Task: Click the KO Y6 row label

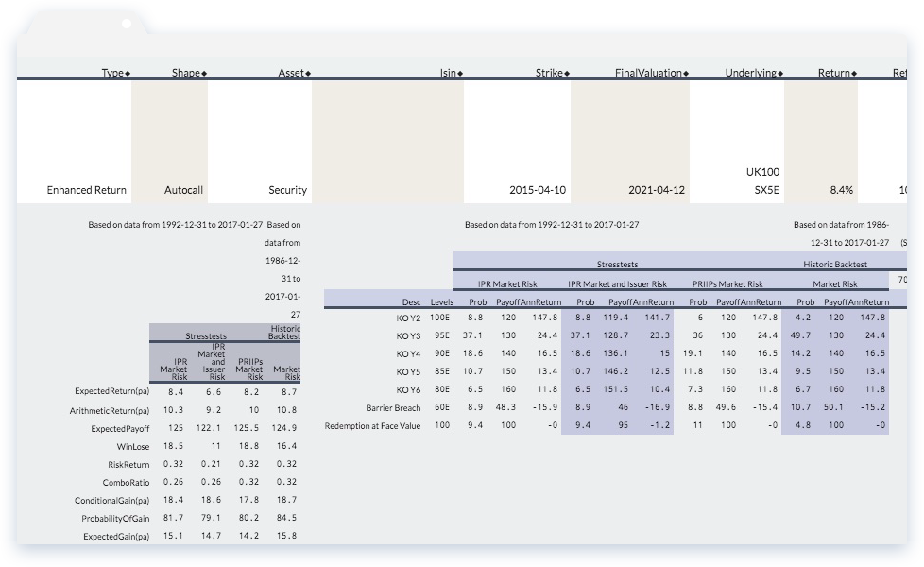Action: (408, 389)
